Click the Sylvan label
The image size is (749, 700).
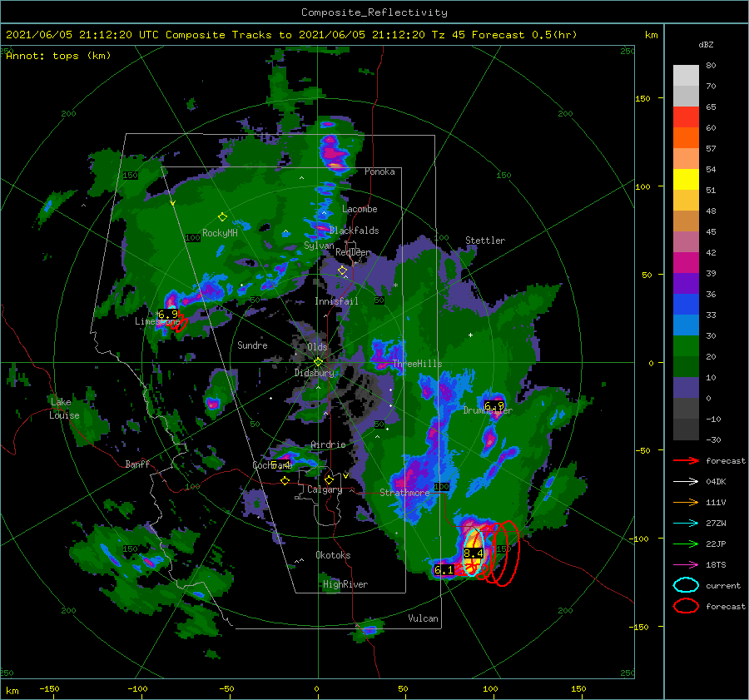click(319, 246)
